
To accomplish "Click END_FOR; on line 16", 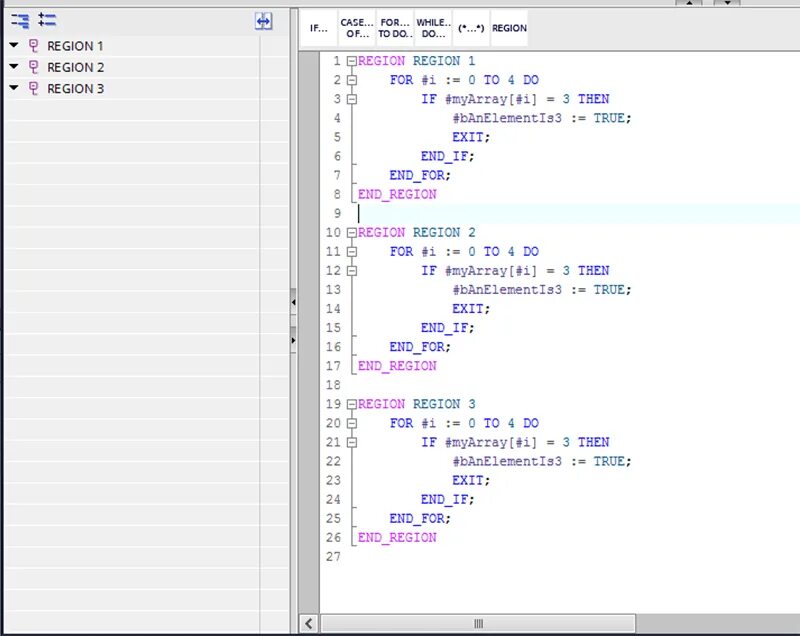I will [x=420, y=347].
